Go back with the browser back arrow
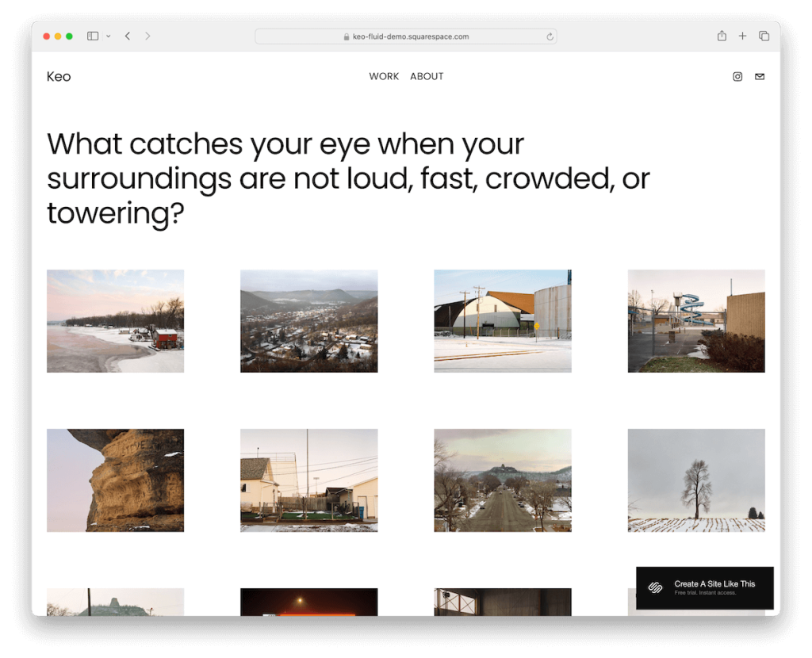 pos(128,36)
